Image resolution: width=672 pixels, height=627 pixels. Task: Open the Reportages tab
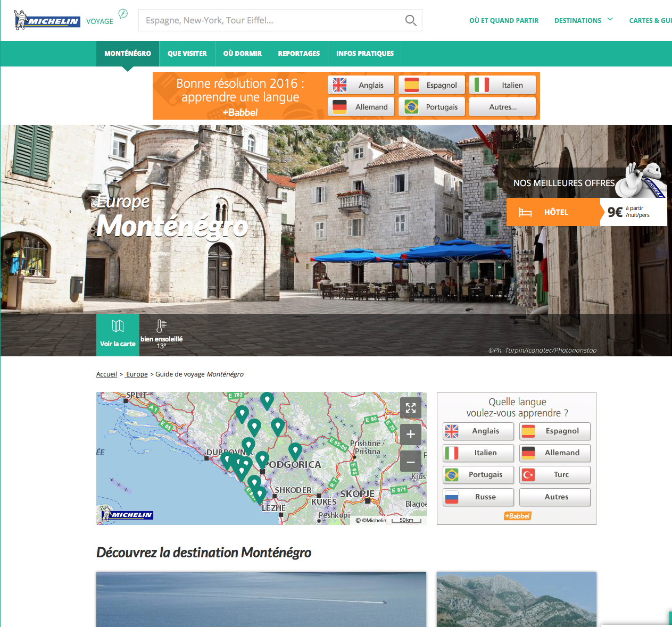point(299,54)
